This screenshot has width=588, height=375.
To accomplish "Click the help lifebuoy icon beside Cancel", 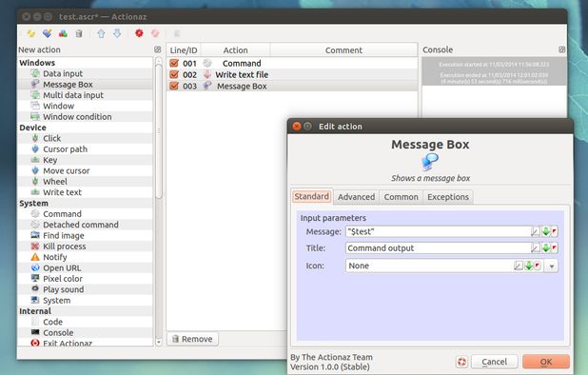I will [x=461, y=362].
